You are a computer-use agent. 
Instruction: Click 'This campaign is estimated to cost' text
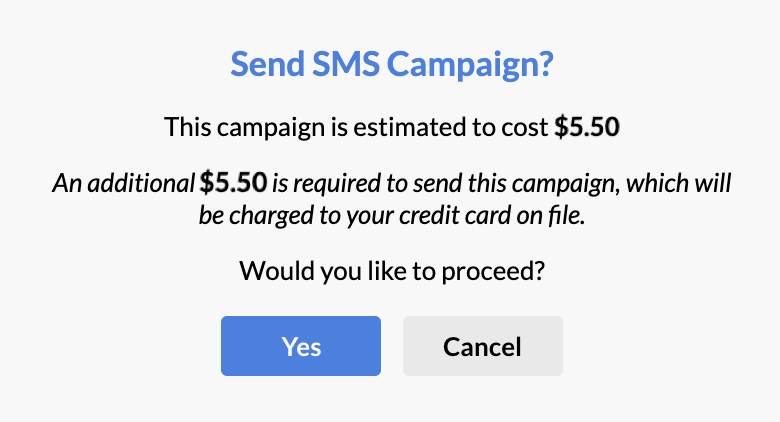coord(356,127)
